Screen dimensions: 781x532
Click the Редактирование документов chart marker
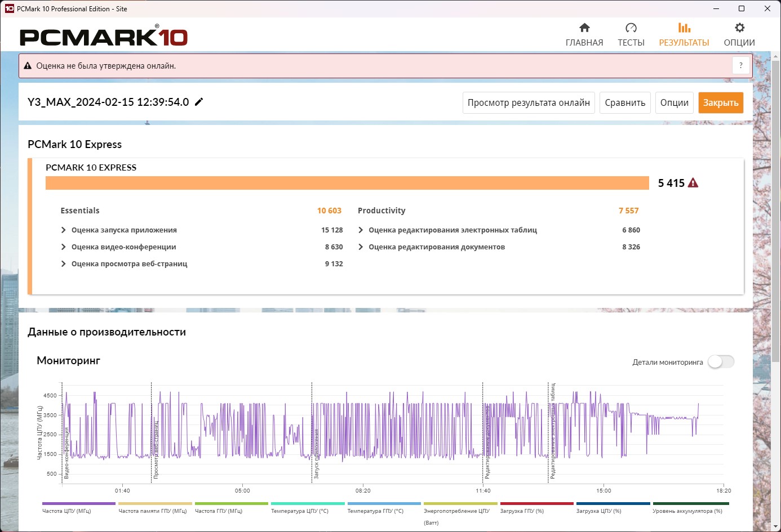[x=487, y=444]
